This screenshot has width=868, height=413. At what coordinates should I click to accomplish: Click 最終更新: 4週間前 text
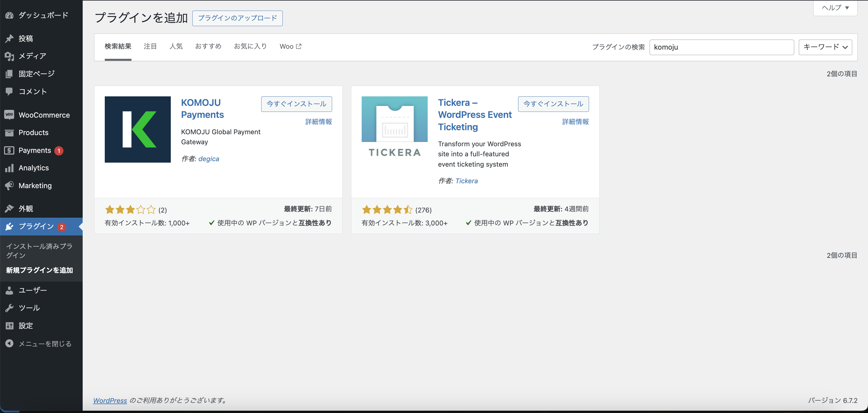tap(561, 209)
